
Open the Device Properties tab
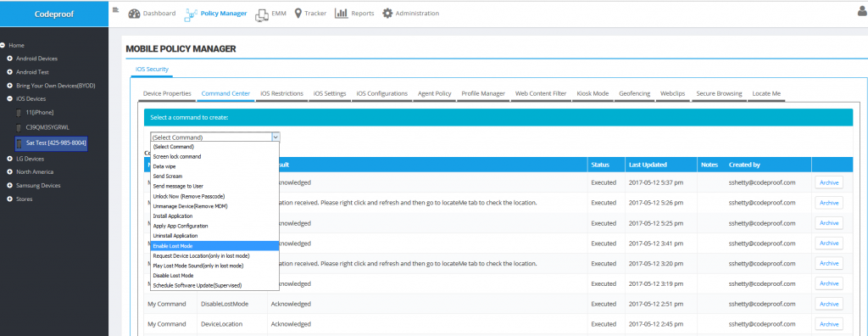tap(167, 93)
